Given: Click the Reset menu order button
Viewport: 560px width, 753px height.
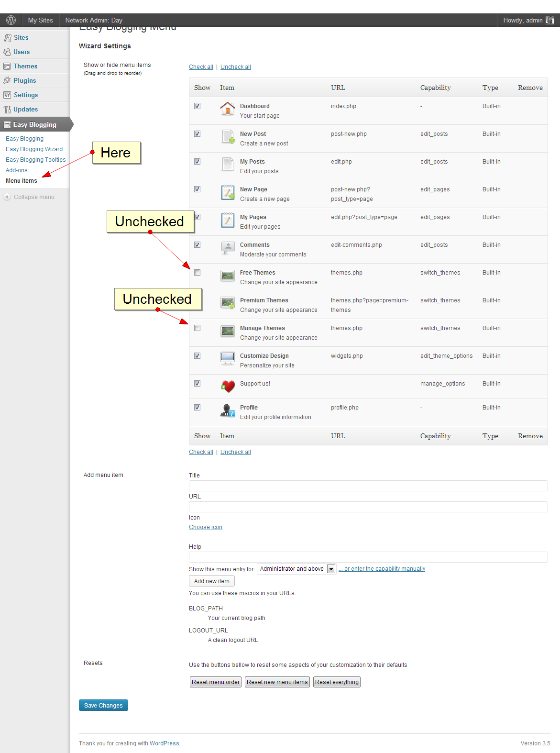Looking at the screenshot, I should click(216, 682).
